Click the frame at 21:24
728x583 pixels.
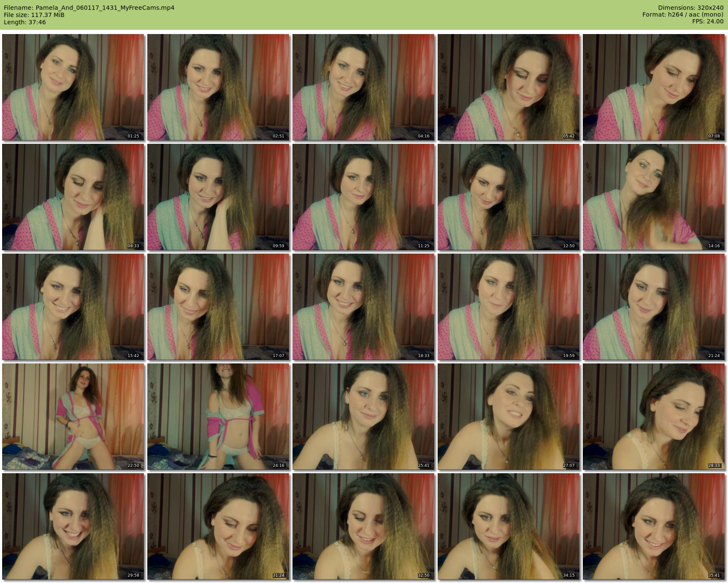pos(653,307)
